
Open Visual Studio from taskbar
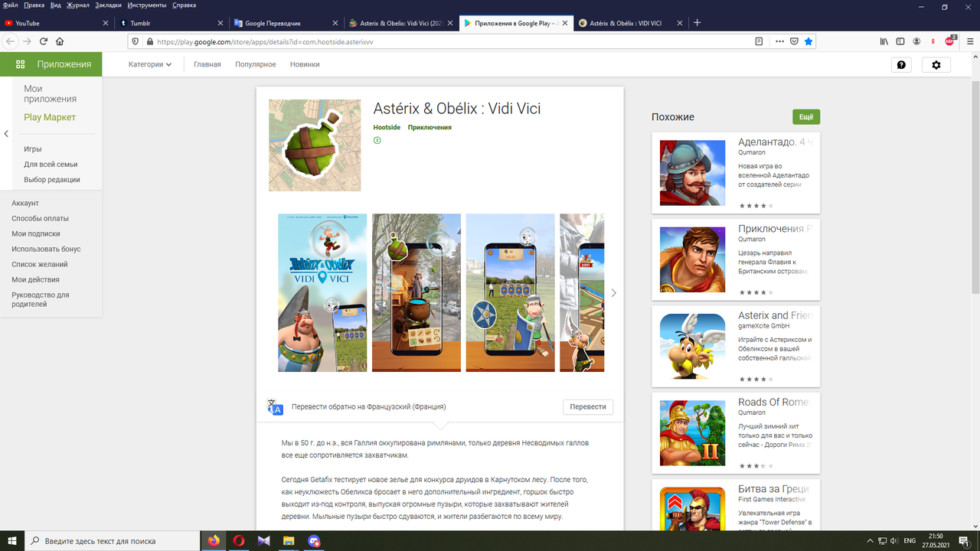click(263, 541)
